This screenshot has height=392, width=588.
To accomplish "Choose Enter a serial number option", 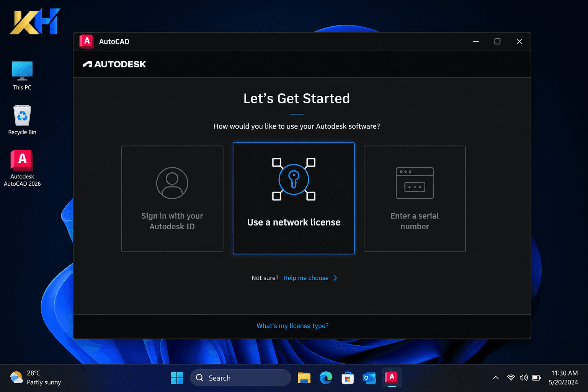I will click(415, 199).
